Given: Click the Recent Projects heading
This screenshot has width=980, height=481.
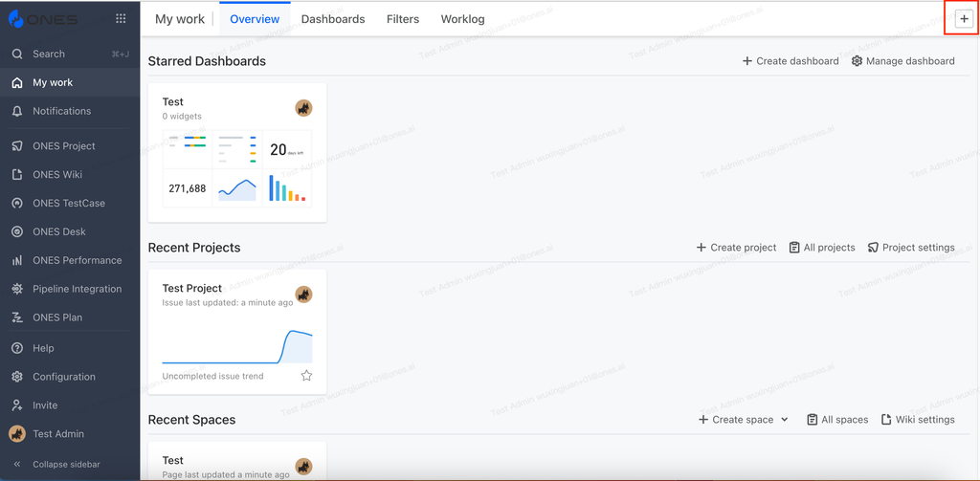Looking at the screenshot, I should (x=194, y=248).
